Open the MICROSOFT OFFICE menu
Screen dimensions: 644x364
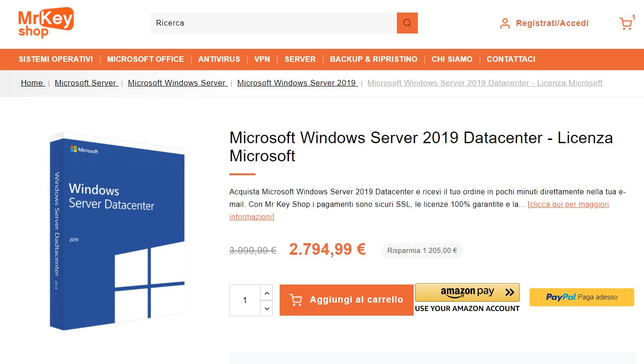145,59
